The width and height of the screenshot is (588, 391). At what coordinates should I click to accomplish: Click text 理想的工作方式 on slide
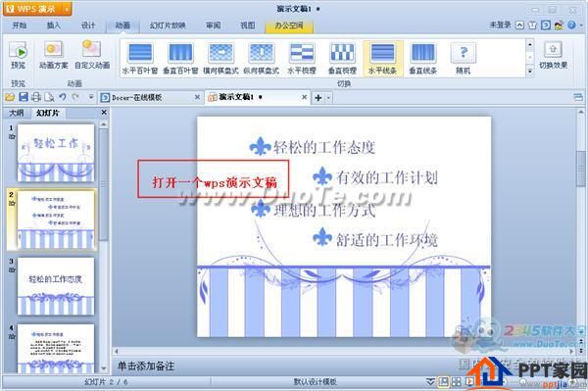click(x=324, y=210)
